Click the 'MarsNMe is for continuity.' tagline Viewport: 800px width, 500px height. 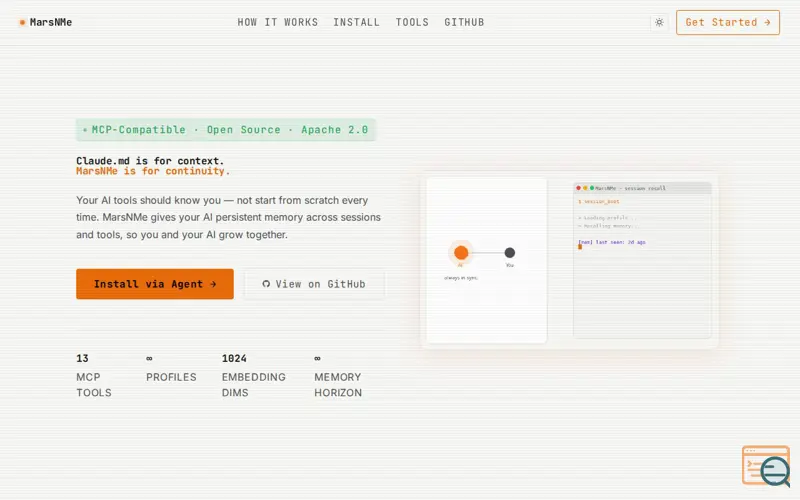tap(153, 171)
